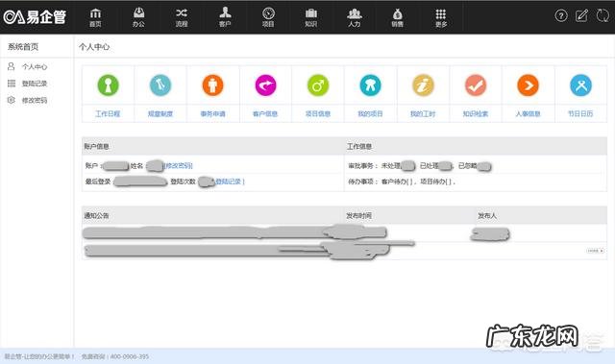Click the 系统首页 sidebar heading
This screenshot has height=364, width=615.
click(23, 47)
